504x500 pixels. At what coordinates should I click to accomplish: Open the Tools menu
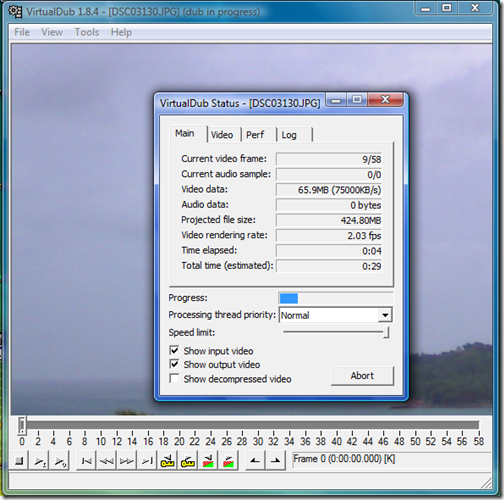87,32
